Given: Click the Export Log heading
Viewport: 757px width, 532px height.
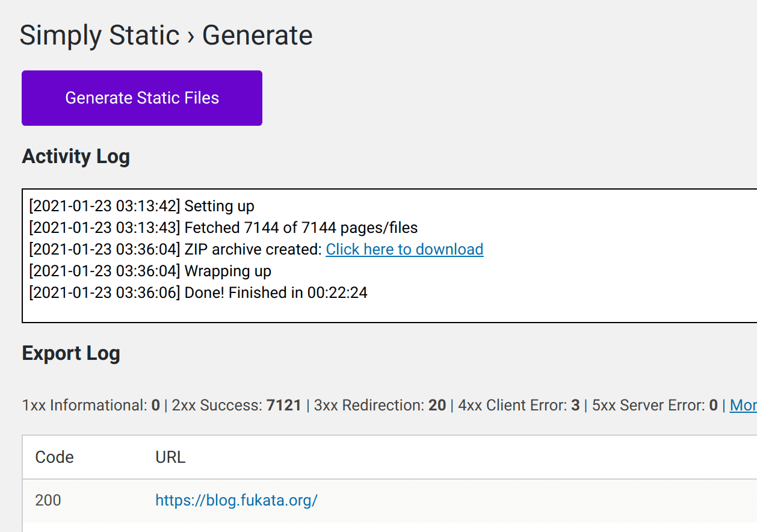Looking at the screenshot, I should point(71,353).
